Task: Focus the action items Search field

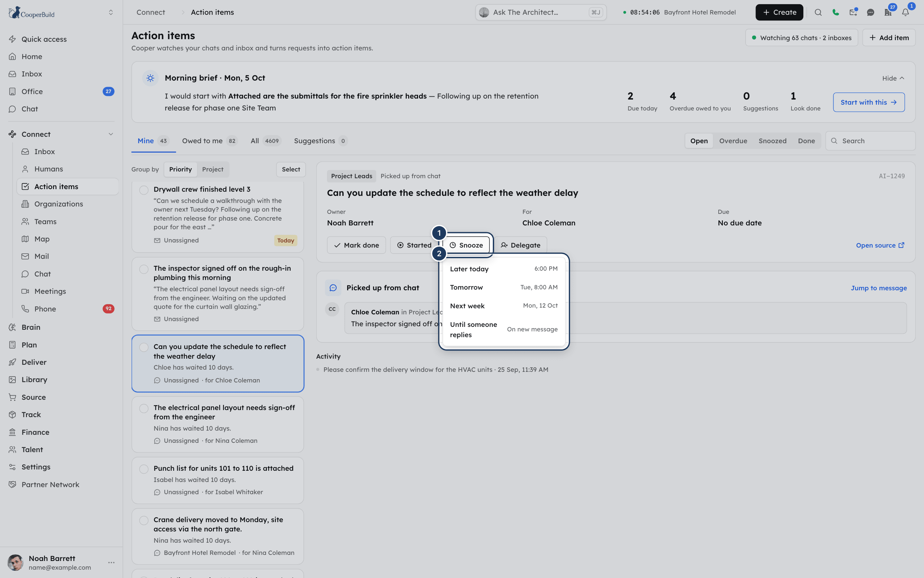Action: pos(870,141)
